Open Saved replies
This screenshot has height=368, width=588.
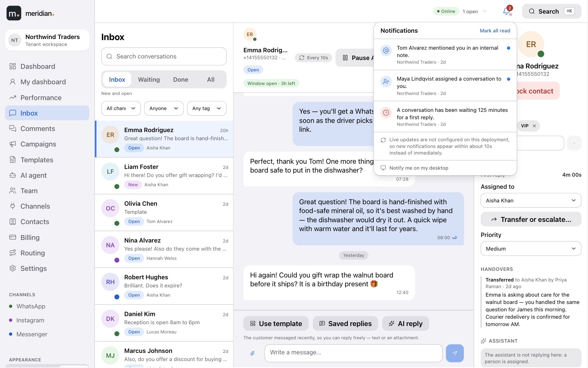[345, 323]
